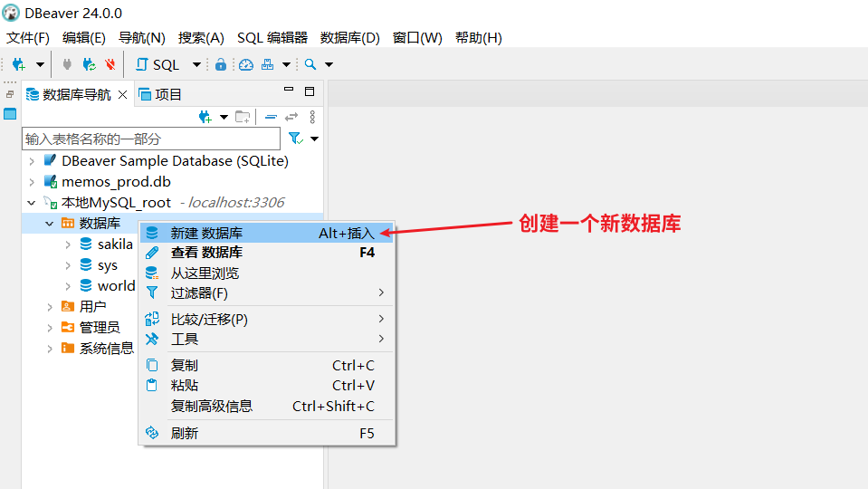Screen dimensions: 868x489
Task: Collapse the 数据库 folder
Action: tap(49, 224)
